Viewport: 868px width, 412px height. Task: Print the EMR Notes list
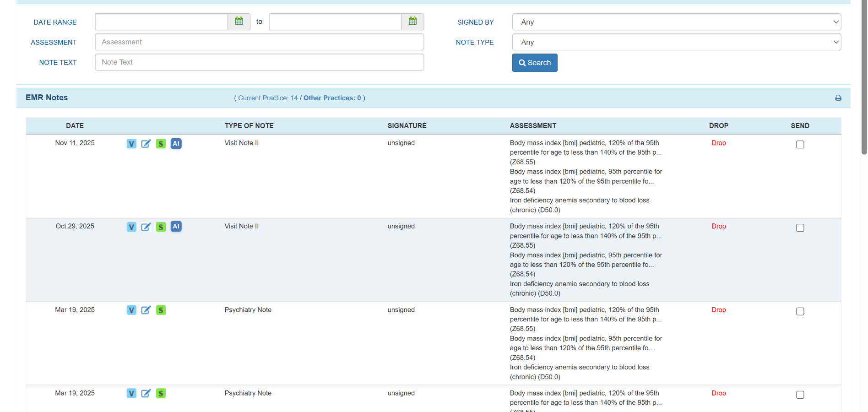coord(838,98)
